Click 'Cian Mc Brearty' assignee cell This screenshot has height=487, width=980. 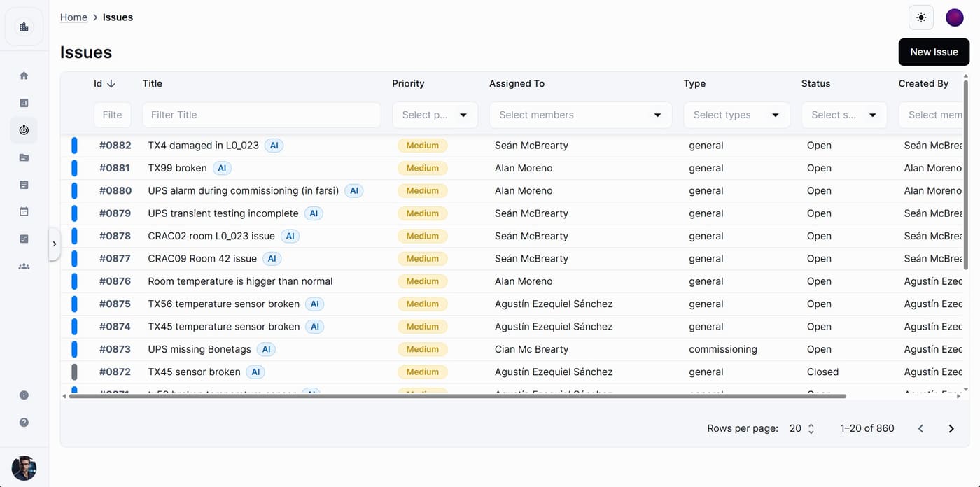[x=531, y=349]
